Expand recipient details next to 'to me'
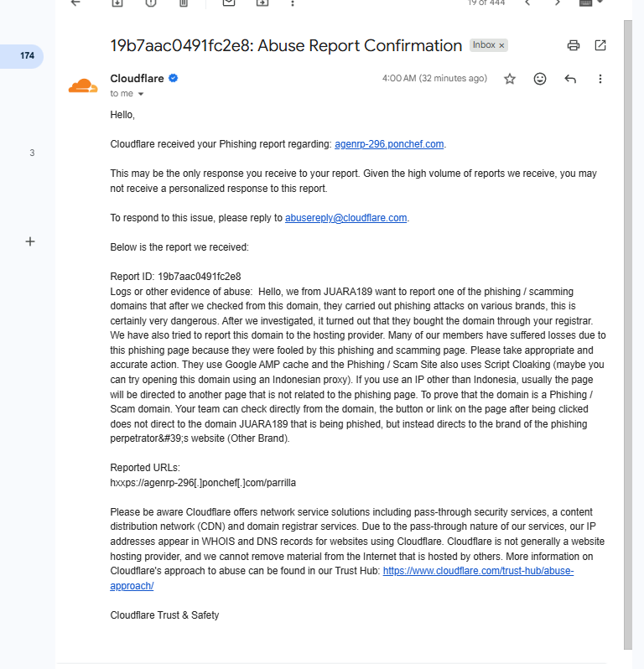This screenshot has width=644, height=669. (141, 94)
